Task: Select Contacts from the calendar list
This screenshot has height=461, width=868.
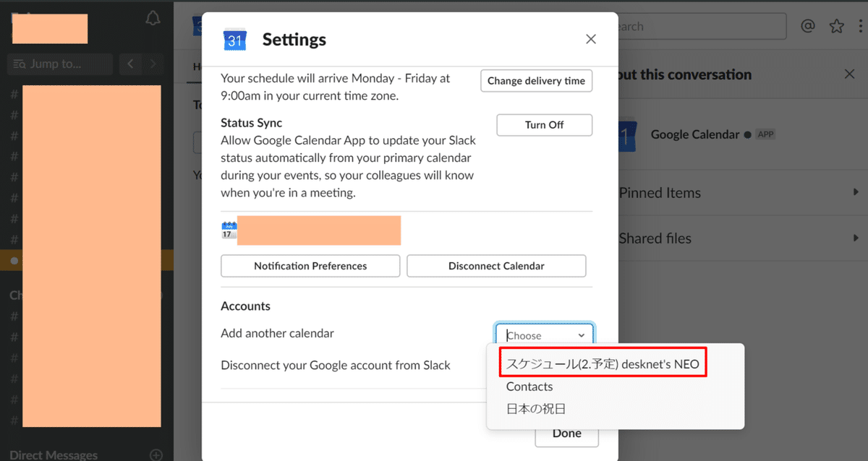Action: click(529, 387)
